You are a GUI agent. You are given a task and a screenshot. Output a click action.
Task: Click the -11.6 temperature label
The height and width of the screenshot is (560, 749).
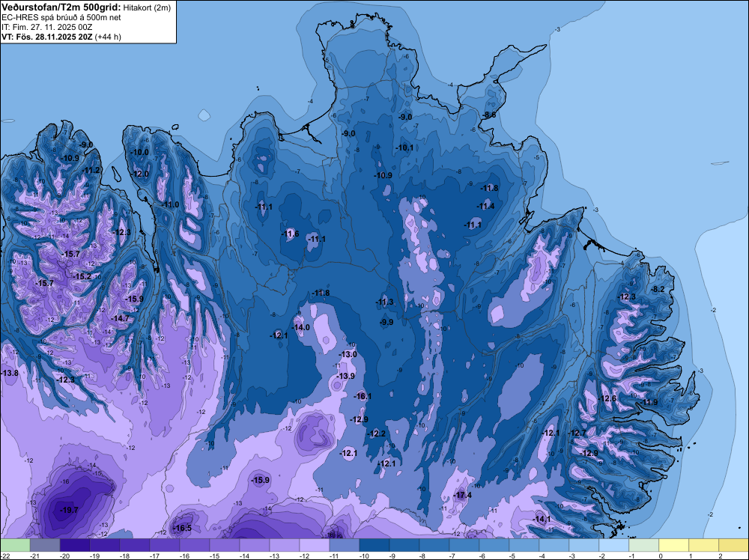[290, 234]
